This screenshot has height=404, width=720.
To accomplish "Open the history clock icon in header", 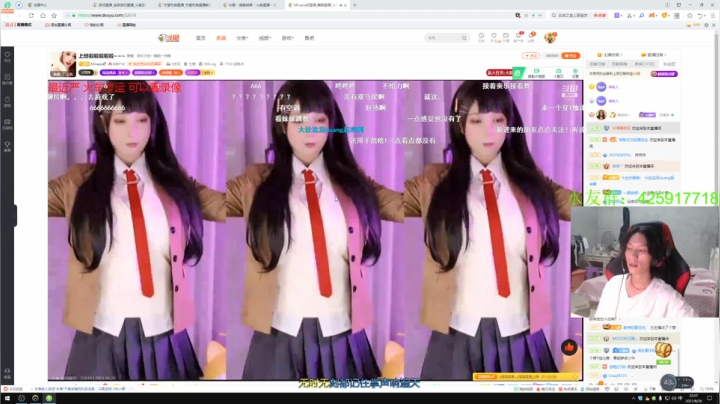I will click(481, 37).
